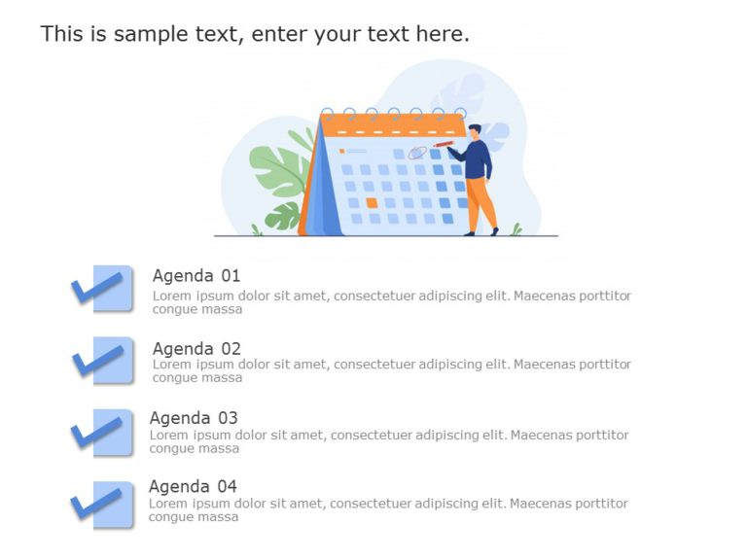This screenshot has height=560, width=747.
Task: Click the Agenda 03 checkmark box
Action: tap(105, 432)
